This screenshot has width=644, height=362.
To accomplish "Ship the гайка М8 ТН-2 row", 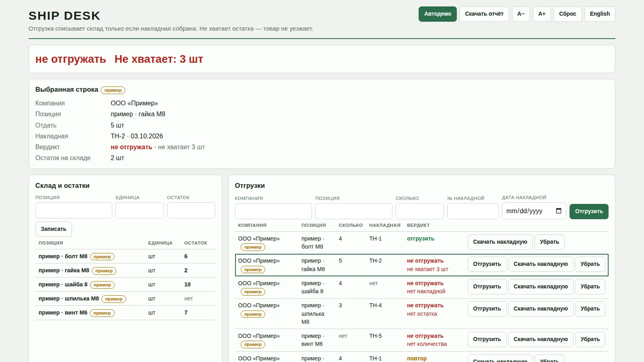I will tap(487, 264).
